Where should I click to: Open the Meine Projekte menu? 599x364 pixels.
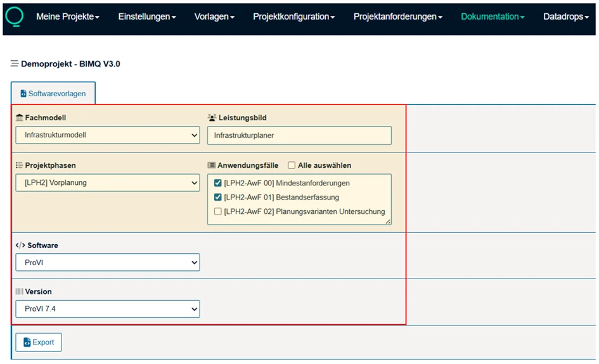point(68,17)
